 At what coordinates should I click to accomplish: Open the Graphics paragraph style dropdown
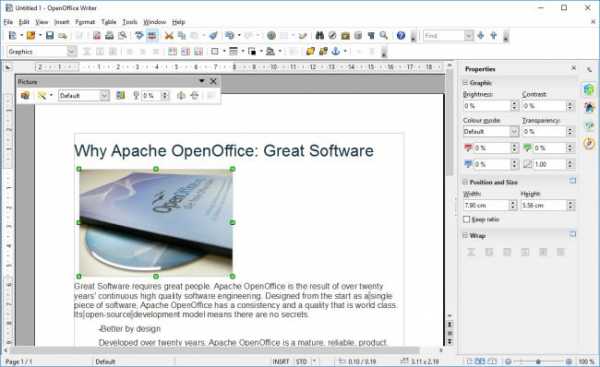tap(71, 51)
